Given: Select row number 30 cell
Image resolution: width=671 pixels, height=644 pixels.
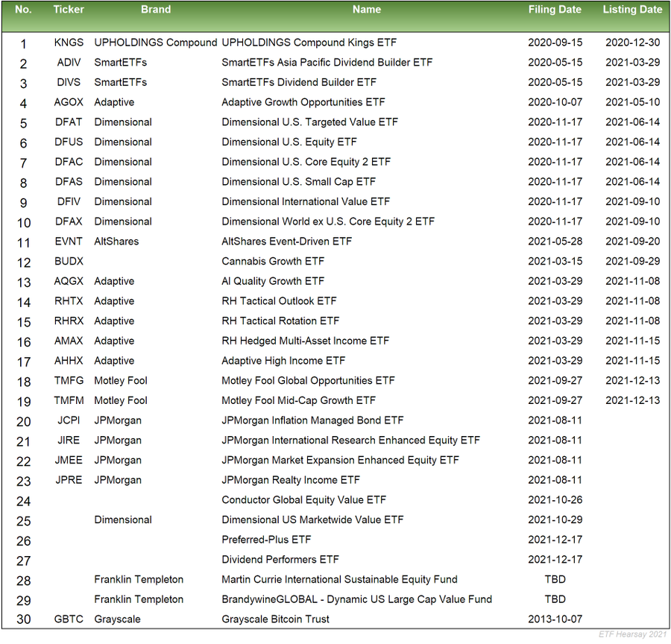Looking at the screenshot, I should pyautogui.click(x=24, y=619).
